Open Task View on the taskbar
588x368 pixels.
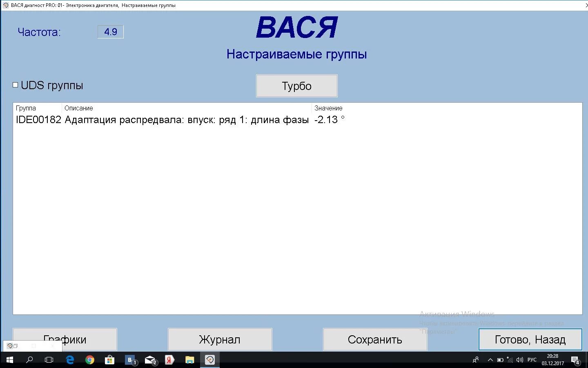(x=49, y=360)
